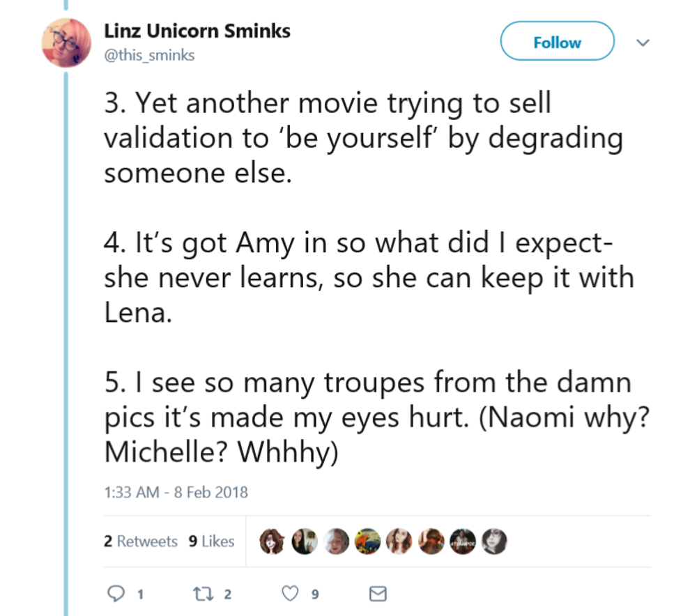Click the last avatar in the likes row

click(493, 541)
